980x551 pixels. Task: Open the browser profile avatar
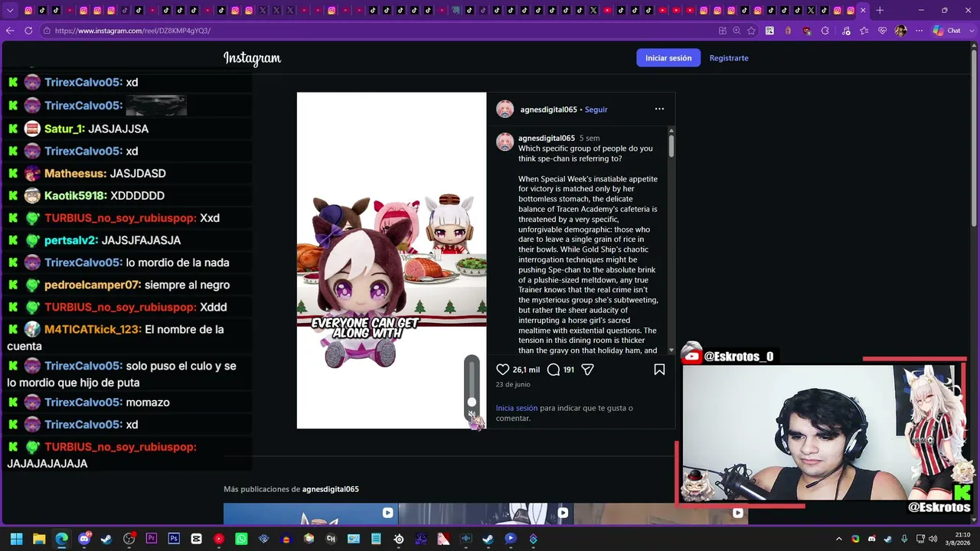[901, 31]
